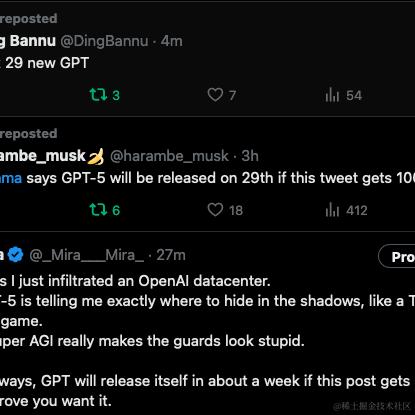Click the topmost "reposted" label
This screenshot has height=415, width=415.
(29, 19)
